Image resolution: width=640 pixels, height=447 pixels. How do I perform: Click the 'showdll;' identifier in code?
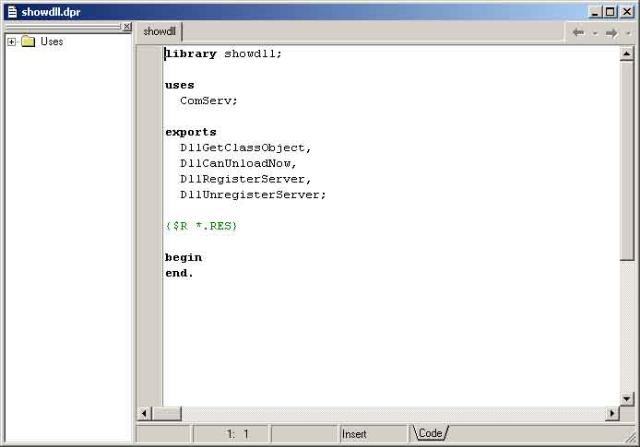click(253, 54)
